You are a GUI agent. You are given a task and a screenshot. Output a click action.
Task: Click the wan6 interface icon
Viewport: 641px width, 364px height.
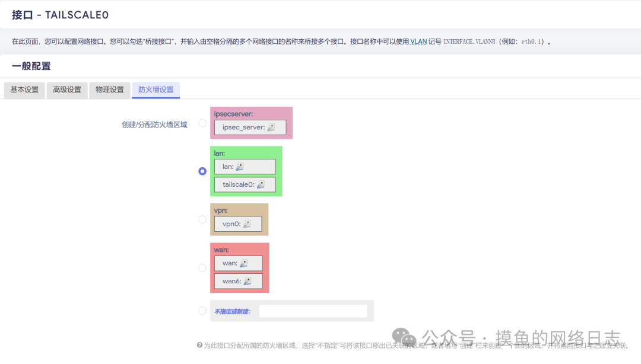[247, 281]
